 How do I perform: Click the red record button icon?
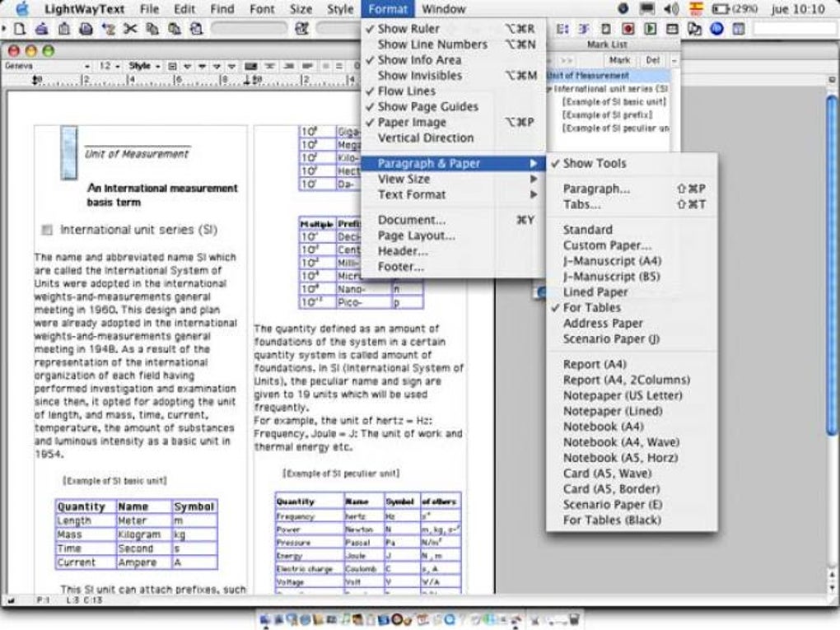coord(628,28)
